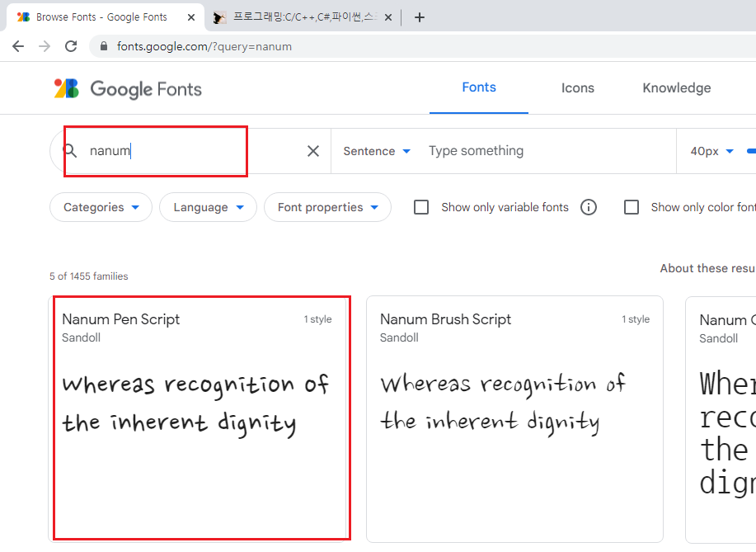Click Sandoll under Nanum Pen Script
This screenshot has height=552, width=756.
tap(81, 337)
